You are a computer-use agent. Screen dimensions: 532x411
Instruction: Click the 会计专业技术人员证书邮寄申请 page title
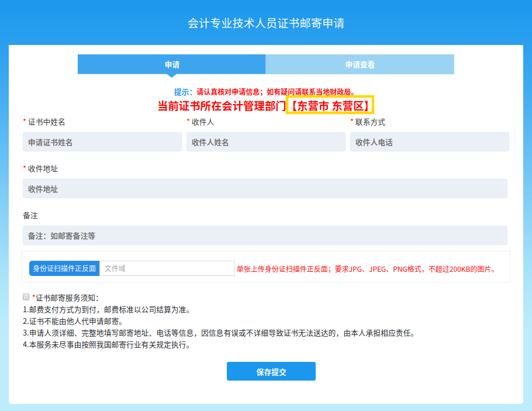pos(266,23)
